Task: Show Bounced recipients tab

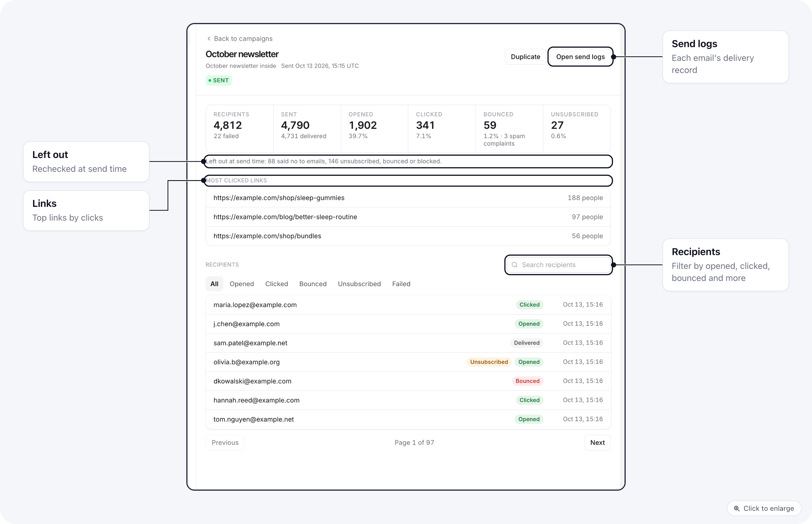Action: click(x=313, y=284)
